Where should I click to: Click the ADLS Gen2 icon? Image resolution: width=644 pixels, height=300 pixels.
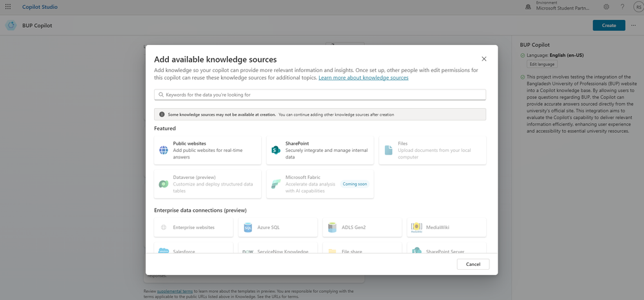[332, 227]
